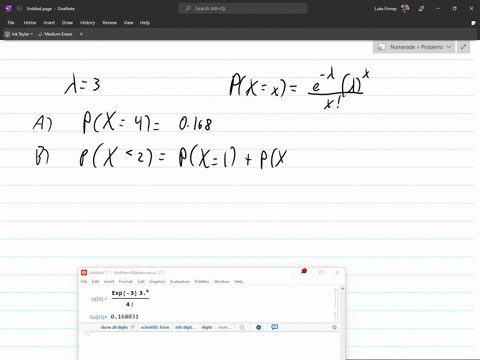The height and width of the screenshot is (360, 480).
Task: Click the In[55] input label
Action: (x=99, y=299)
